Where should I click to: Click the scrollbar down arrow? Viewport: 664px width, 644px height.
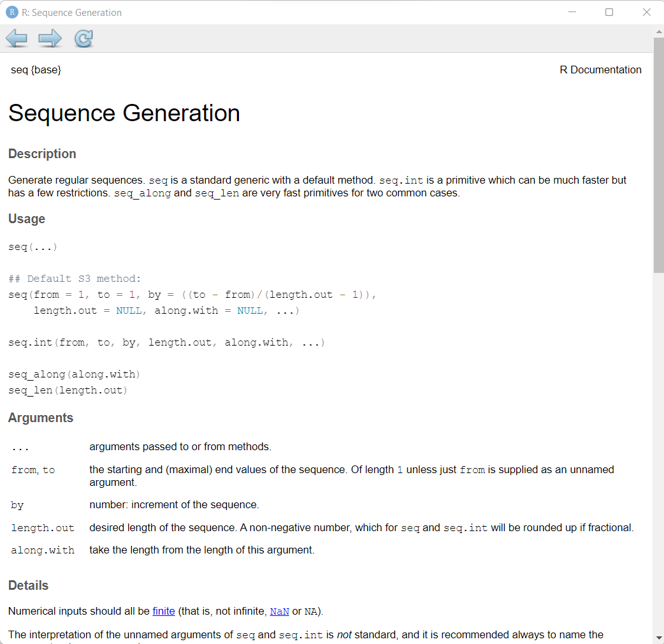pos(658,637)
